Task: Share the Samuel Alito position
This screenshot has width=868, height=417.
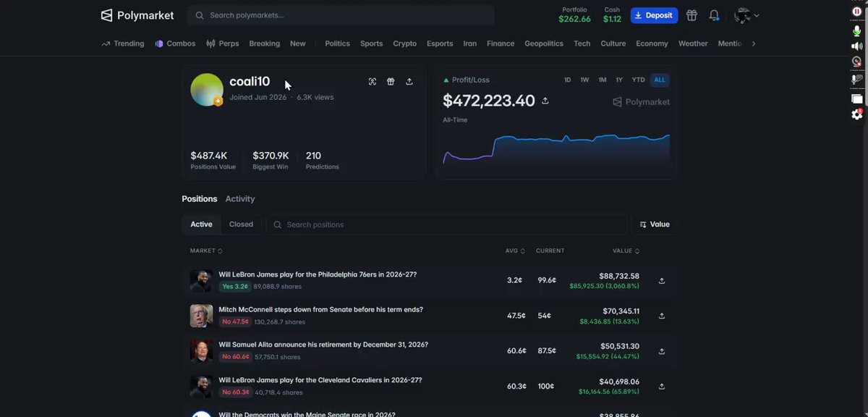Action: 661,351
